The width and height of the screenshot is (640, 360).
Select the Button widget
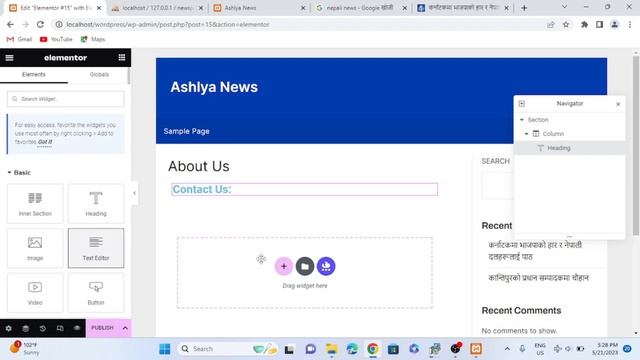(x=96, y=292)
